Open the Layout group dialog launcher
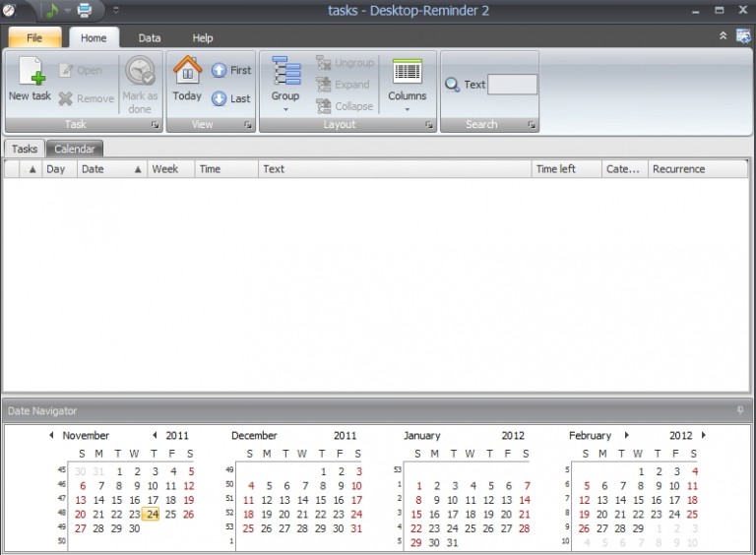Screen dimensions: 756x555 429,125
